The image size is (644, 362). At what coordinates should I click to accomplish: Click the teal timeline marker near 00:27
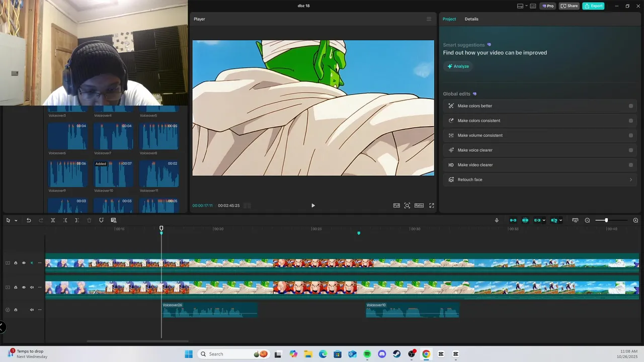point(359,233)
